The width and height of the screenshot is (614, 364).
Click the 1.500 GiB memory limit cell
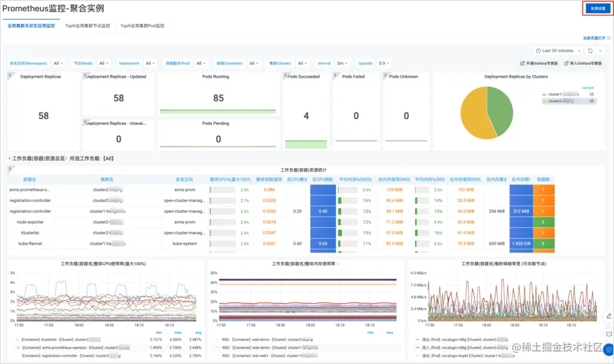521,244
